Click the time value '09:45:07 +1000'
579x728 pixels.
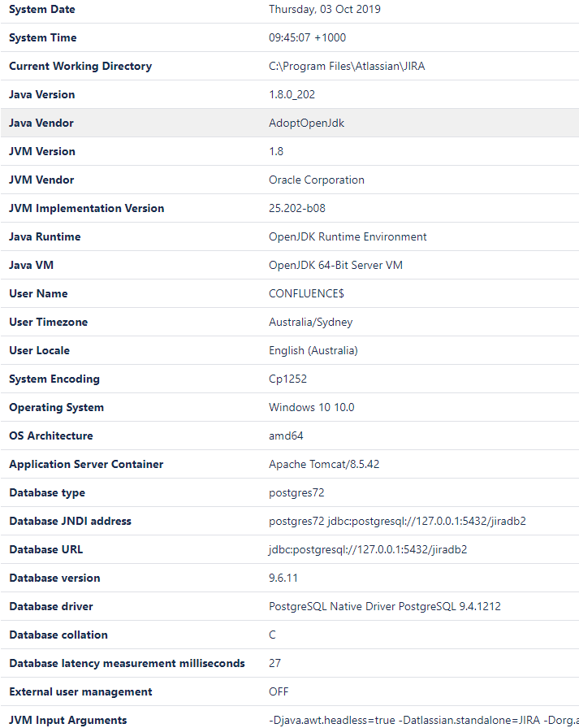[x=307, y=37]
